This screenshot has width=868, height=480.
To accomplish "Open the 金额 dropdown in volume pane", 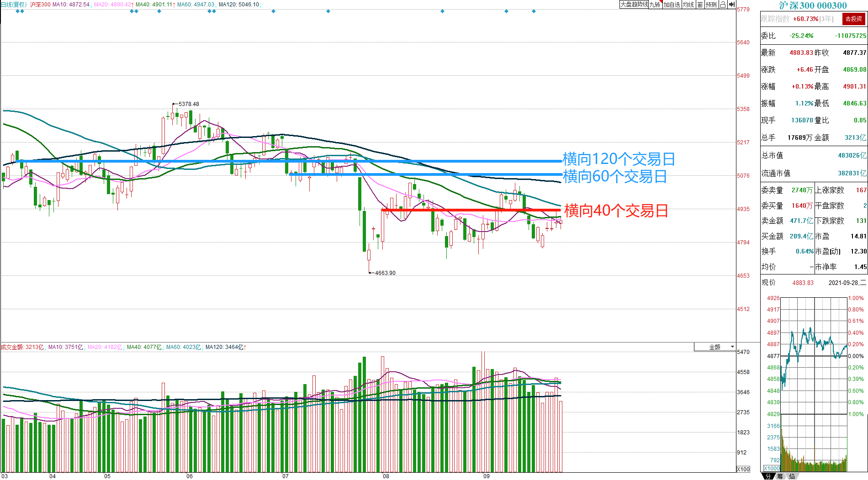I will [x=715, y=347].
